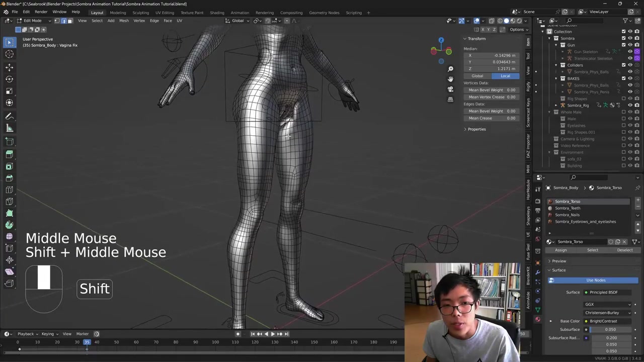Screen dimensions: 644x362
Task: Click the pan hand viewport icon
Action: [450, 79]
